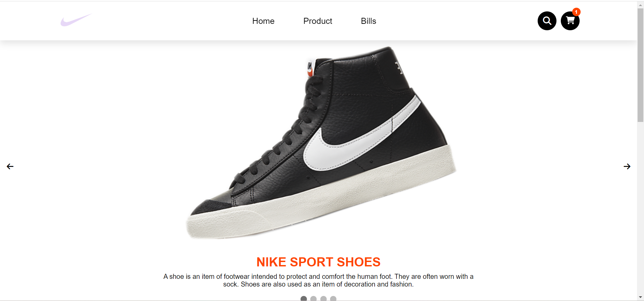Click the NIKE SPORT SHOES heading

318,262
